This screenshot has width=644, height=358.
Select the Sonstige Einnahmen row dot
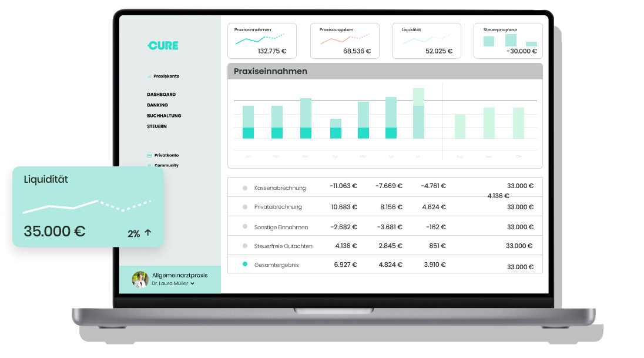[245, 226]
